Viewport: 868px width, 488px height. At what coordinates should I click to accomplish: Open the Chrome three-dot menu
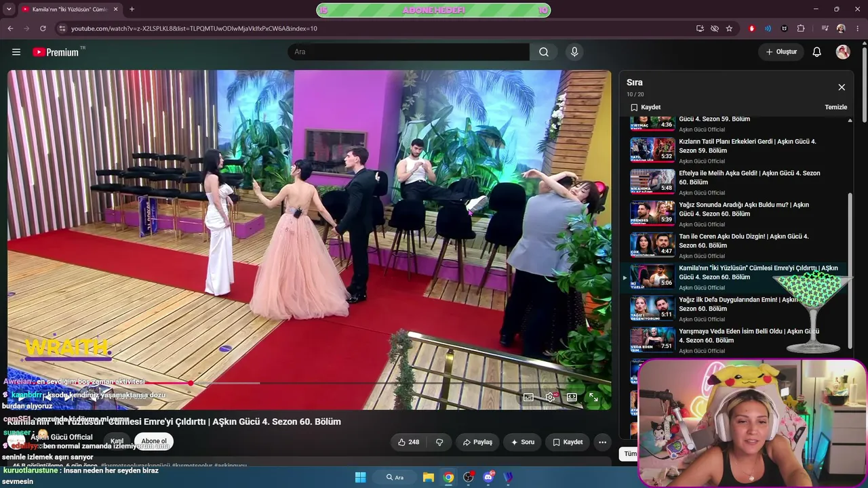click(858, 28)
